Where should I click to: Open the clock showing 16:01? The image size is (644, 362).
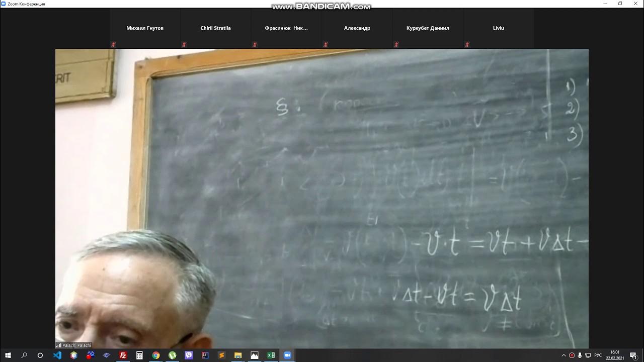coord(614,355)
